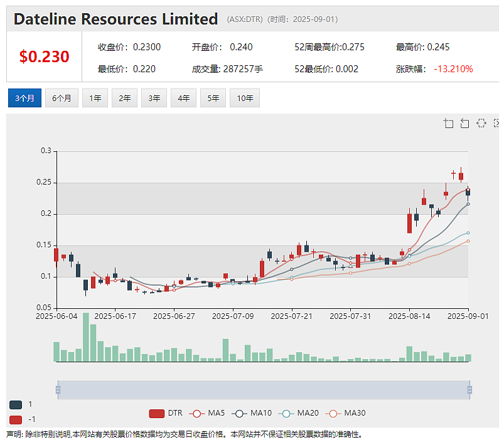
Task: Click the 0.05 y-axis label
Action: [x=44, y=308]
